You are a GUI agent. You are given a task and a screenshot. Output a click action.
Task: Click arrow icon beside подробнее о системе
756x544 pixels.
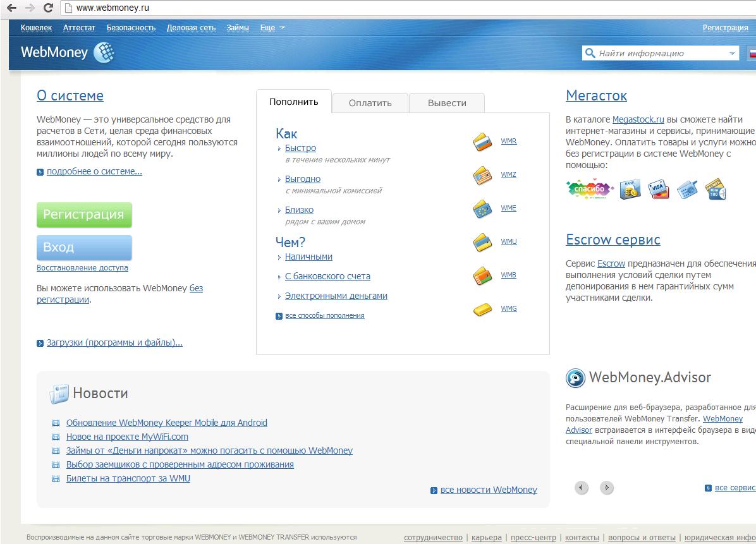tap(40, 172)
